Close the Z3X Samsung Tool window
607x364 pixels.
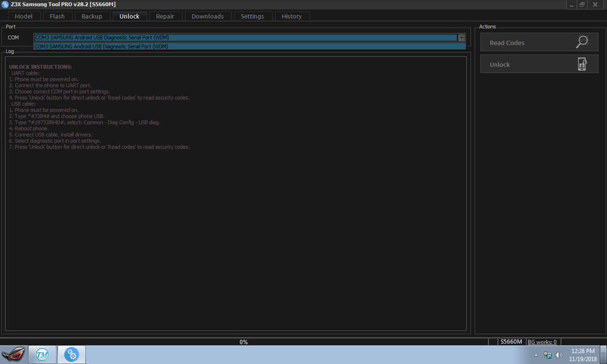pyautogui.click(x=595, y=5)
